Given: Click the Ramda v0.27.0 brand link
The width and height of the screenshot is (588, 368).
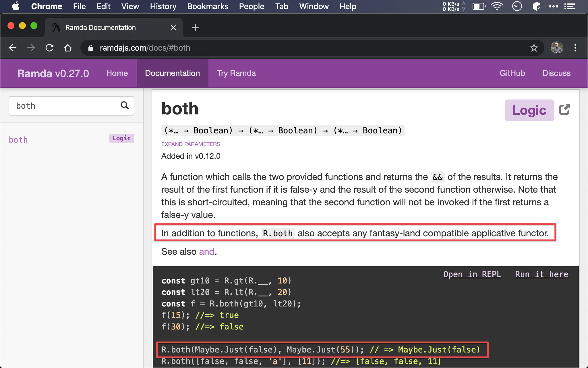Looking at the screenshot, I should pos(53,73).
